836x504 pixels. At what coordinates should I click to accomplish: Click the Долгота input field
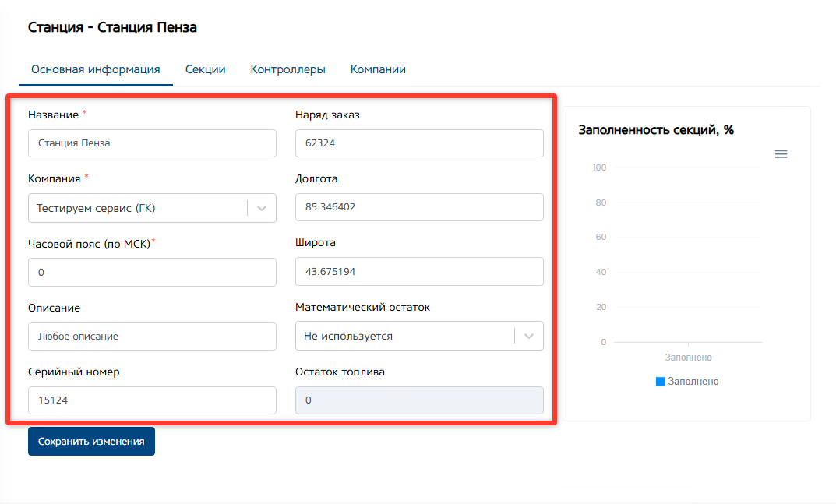pyautogui.click(x=419, y=207)
